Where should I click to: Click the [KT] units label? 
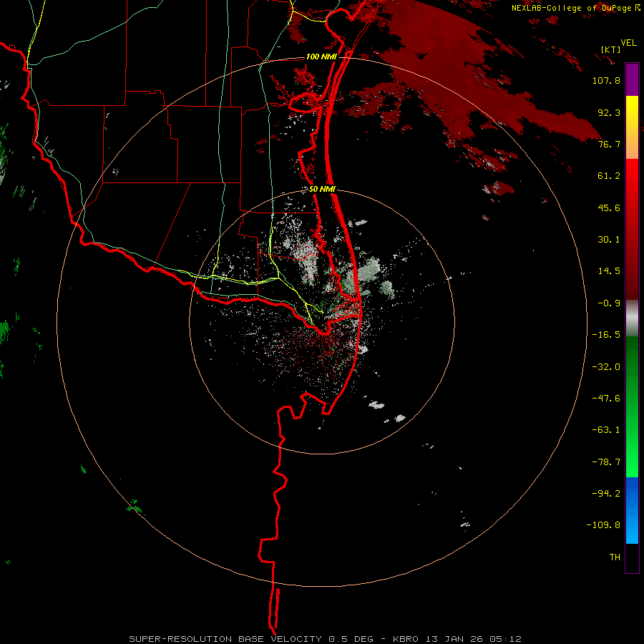click(610, 49)
